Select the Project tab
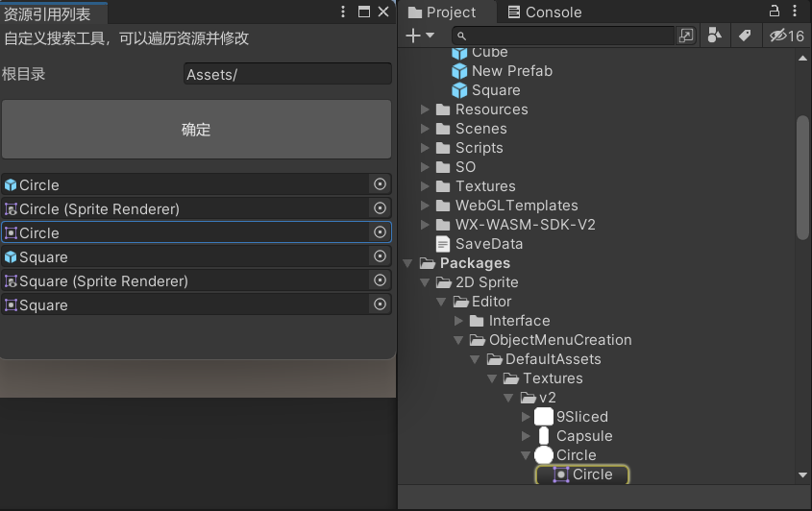Screen dimensions: 812x511 pyautogui.click(x=442, y=12)
